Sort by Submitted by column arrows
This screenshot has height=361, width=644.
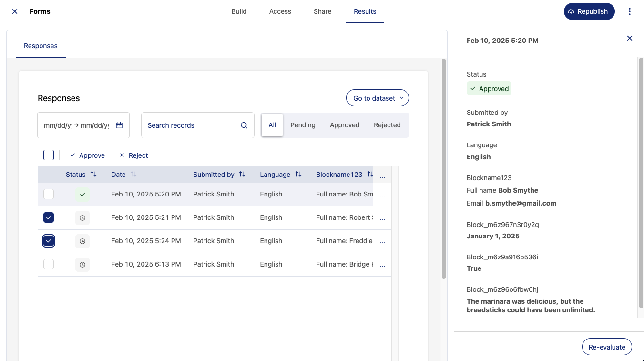(x=242, y=175)
